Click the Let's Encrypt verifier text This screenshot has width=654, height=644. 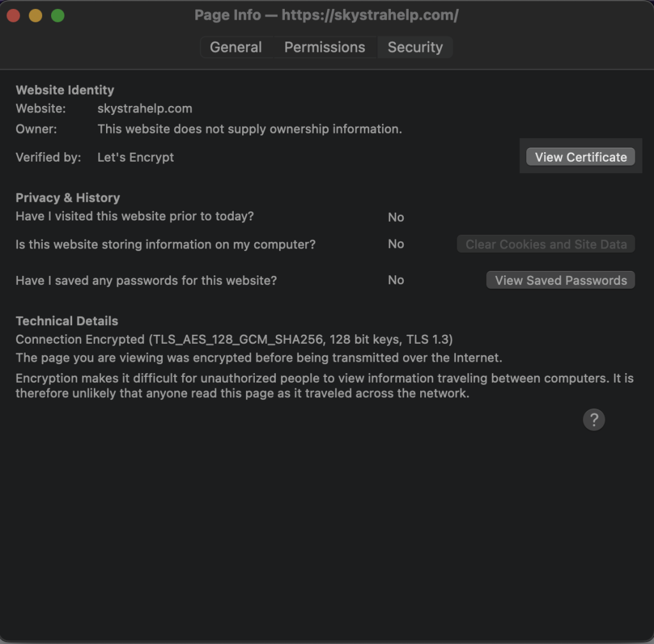[x=135, y=157]
